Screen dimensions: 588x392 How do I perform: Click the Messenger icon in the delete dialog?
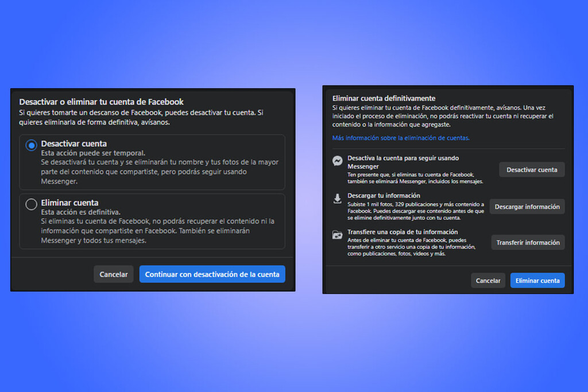click(337, 162)
